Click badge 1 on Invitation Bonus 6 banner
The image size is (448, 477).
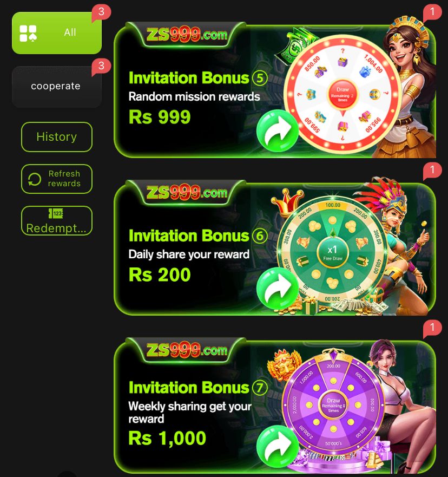point(432,170)
